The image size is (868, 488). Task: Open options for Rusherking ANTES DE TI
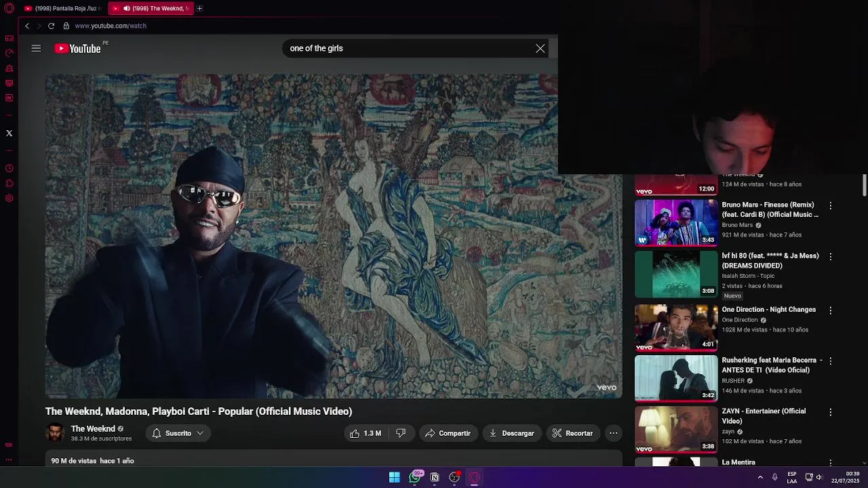click(830, 361)
